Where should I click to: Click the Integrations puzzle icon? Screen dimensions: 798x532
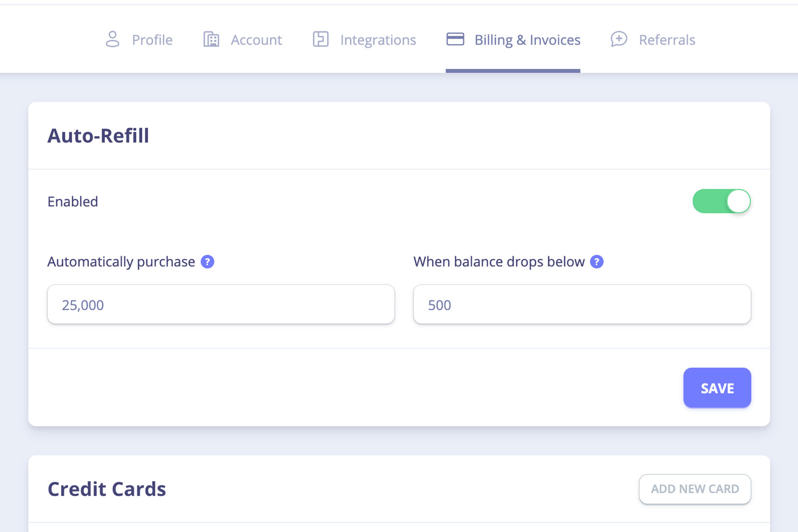click(320, 39)
